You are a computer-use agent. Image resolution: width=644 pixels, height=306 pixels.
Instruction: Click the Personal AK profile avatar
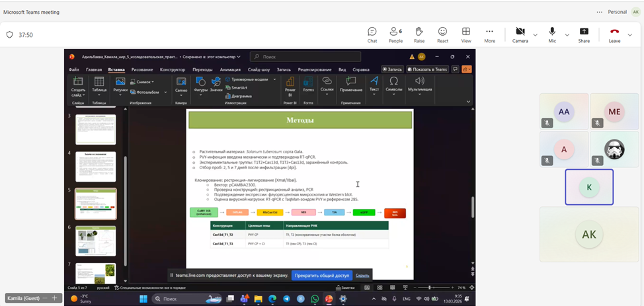point(635,12)
